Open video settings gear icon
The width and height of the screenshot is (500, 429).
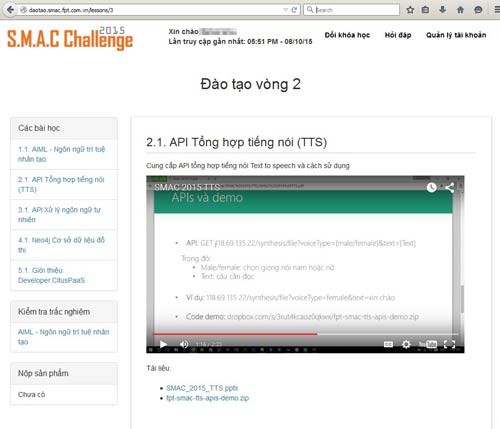tap(406, 344)
